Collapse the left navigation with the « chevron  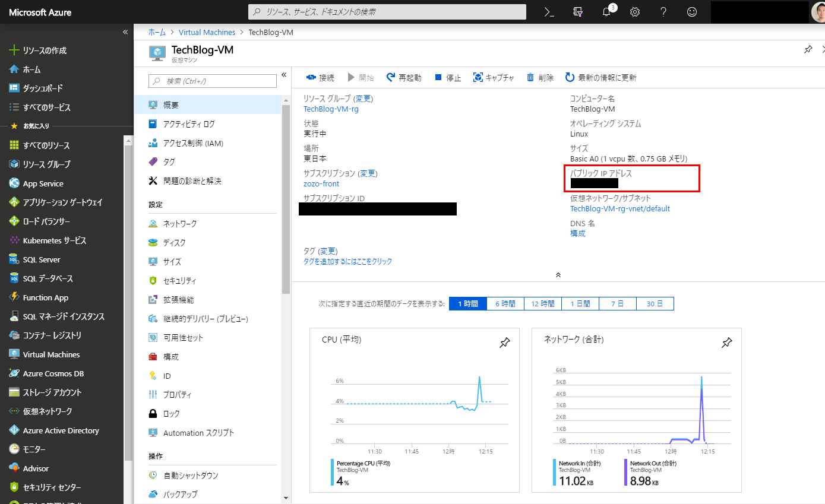pos(125,32)
